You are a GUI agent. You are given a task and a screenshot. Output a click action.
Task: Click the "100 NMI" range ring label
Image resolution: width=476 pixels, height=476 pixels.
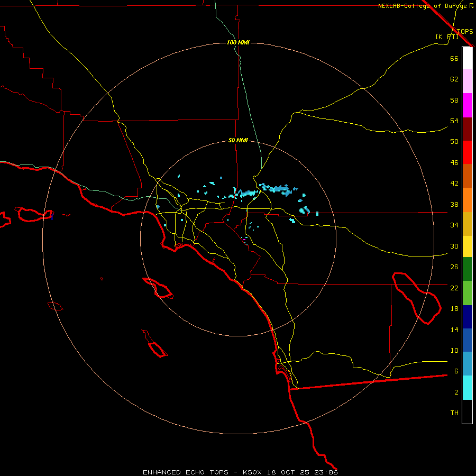(x=238, y=42)
